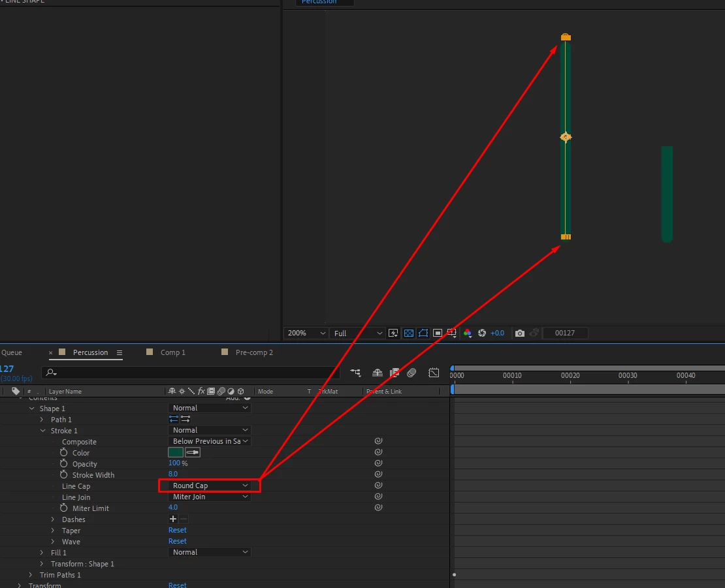Click the fx effects column header icon
Screen dimensions: 725x588
pyautogui.click(x=201, y=391)
